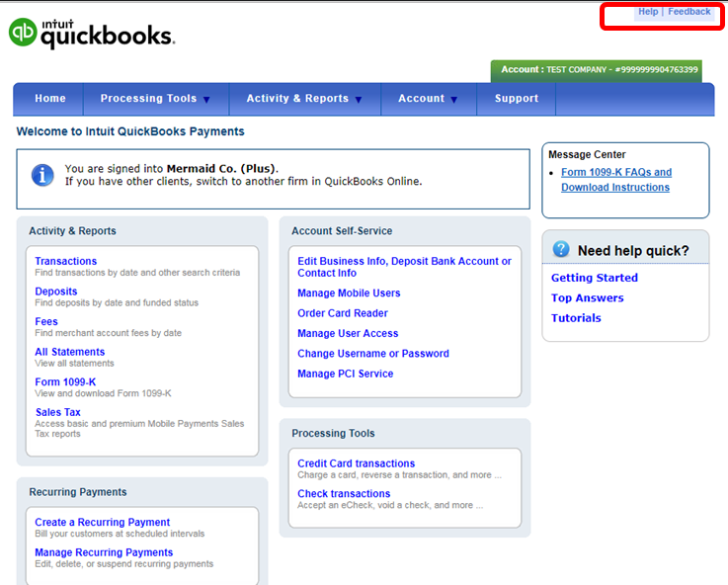The image size is (728, 585).
Task: Click the 'Account Self-Service' section heading
Action: (342, 231)
